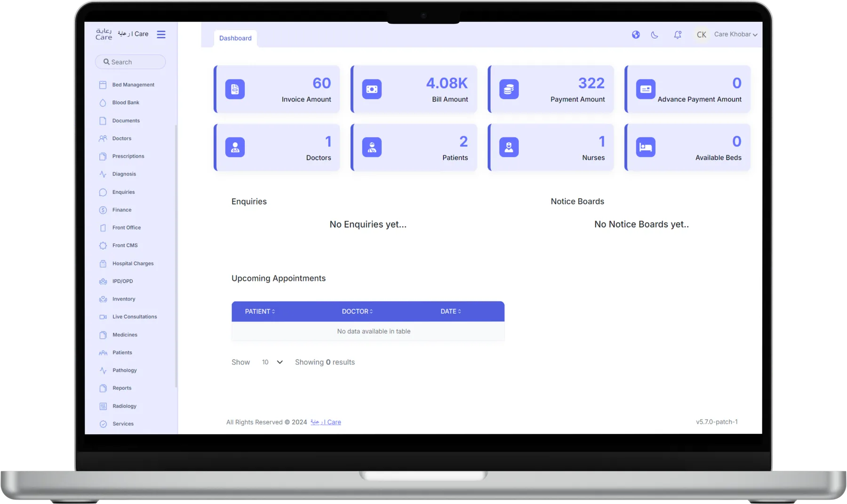Click the Available Beds bed icon
Viewport: 847px width, 504px height.
[x=646, y=147]
